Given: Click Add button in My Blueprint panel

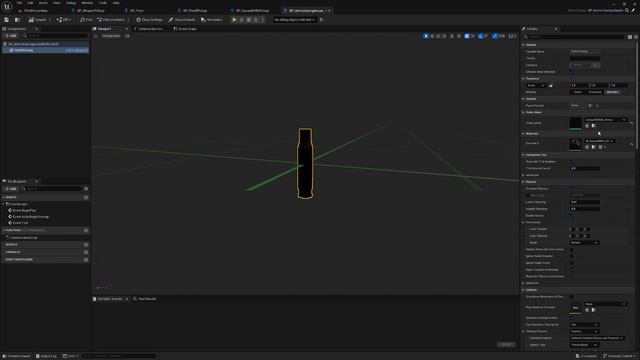Looking at the screenshot, I should [11, 189].
